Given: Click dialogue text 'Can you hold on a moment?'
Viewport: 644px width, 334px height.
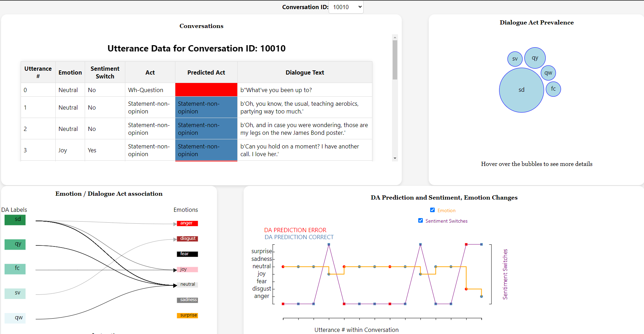Looking at the screenshot, I should pos(300,150).
